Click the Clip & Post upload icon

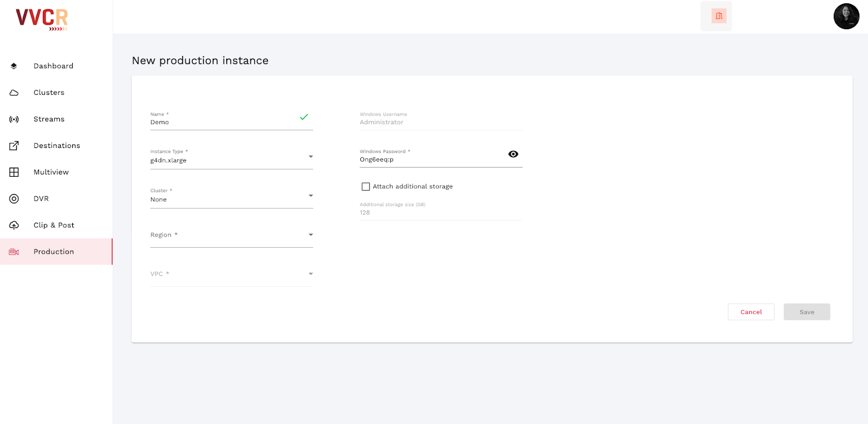14,226
